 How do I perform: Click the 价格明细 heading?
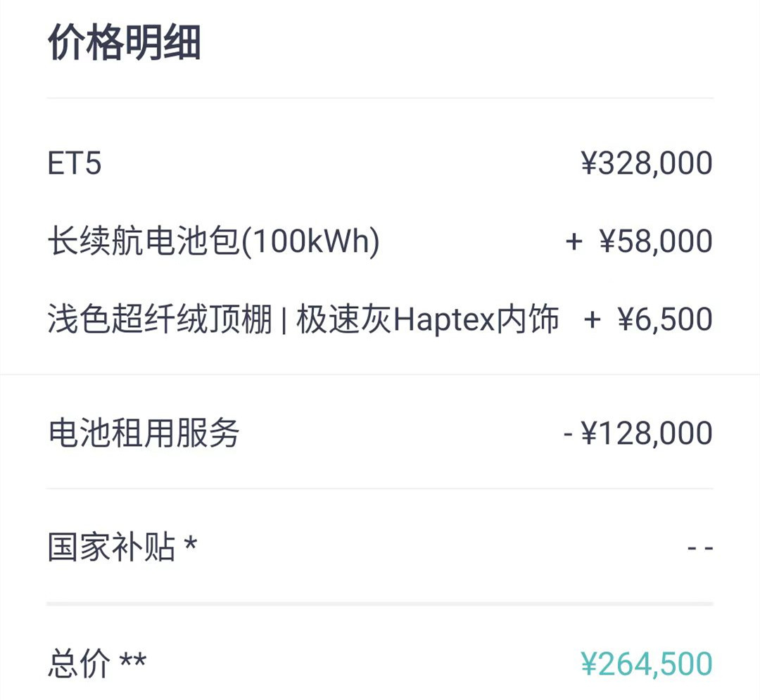pos(125,43)
